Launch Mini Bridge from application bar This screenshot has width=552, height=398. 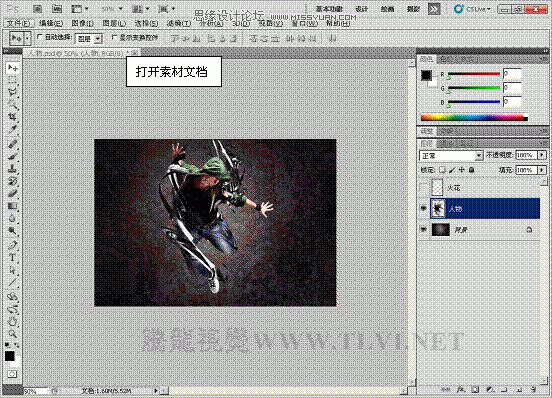click(57, 9)
